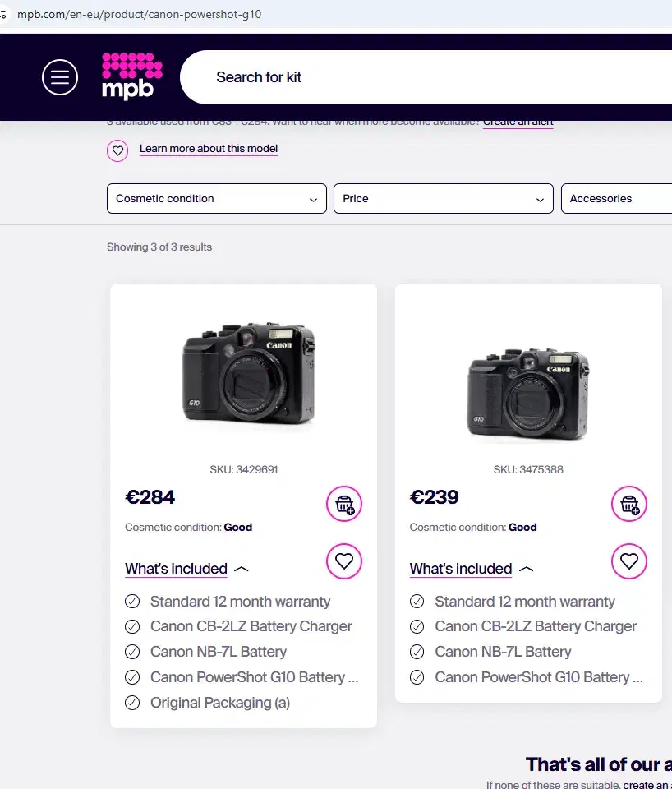Viewport: 672px width, 789px height.
Task: Open the Cosmetic condition filter dropdown
Action: [x=216, y=198]
